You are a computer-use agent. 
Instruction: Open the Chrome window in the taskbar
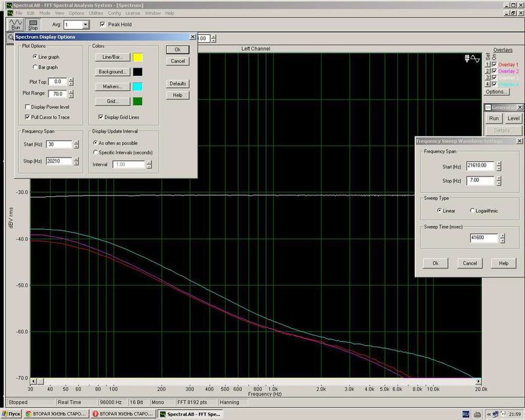coord(56,414)
